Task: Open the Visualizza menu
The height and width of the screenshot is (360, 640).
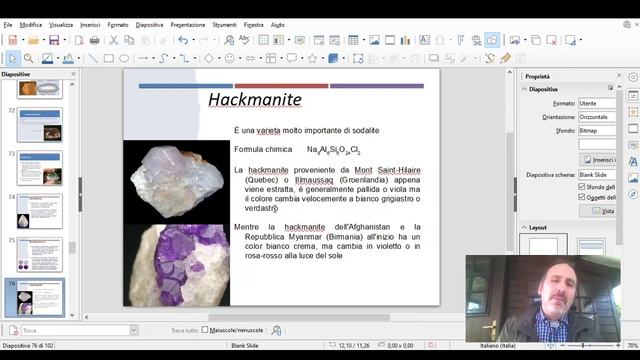Action: (61, 25)
